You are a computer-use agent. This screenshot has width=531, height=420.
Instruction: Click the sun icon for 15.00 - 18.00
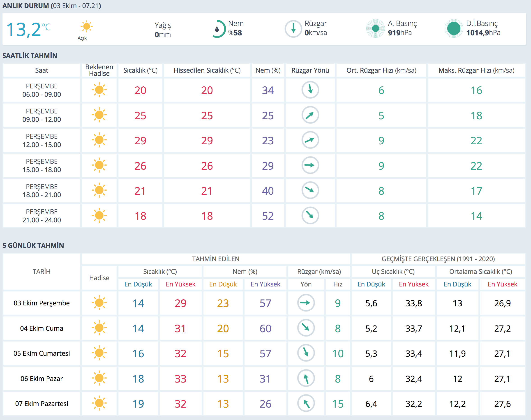(99, 165)
